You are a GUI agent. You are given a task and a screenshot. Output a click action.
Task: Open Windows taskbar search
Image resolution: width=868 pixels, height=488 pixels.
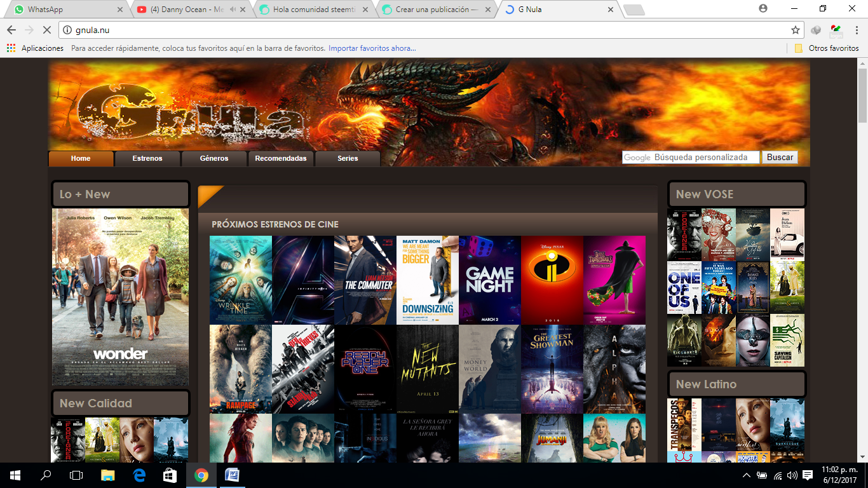[x=46, y=475]
